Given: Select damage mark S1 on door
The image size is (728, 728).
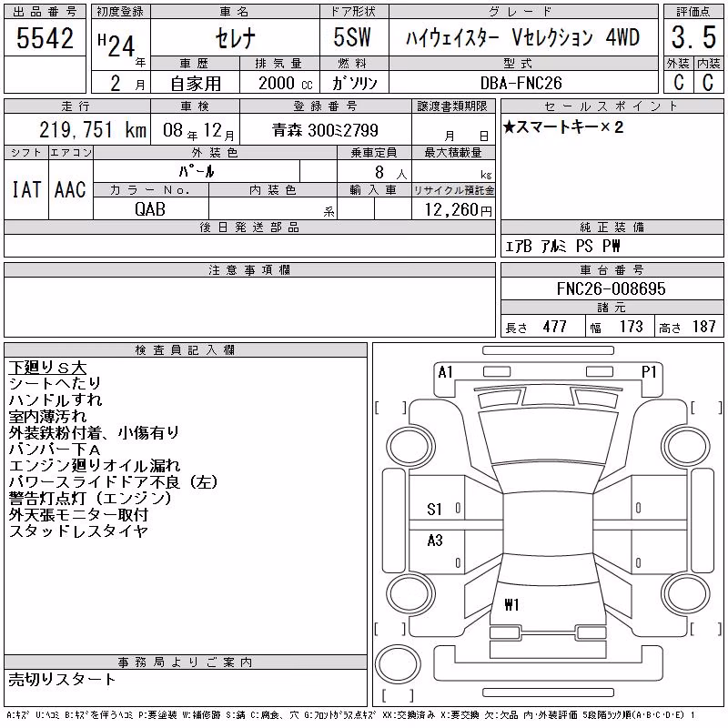Looking at the screenshot, I should click(434, 510).
